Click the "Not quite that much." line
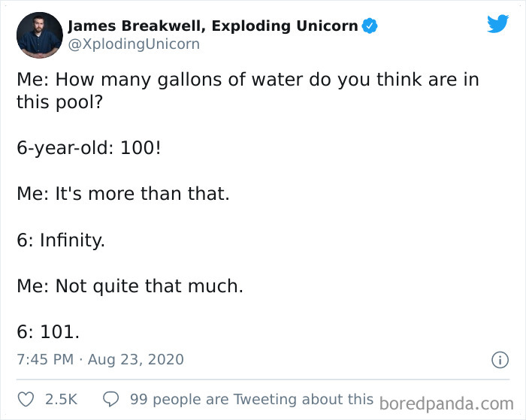The height and width of the screenshot is (420, 526). tap(130, 286)
